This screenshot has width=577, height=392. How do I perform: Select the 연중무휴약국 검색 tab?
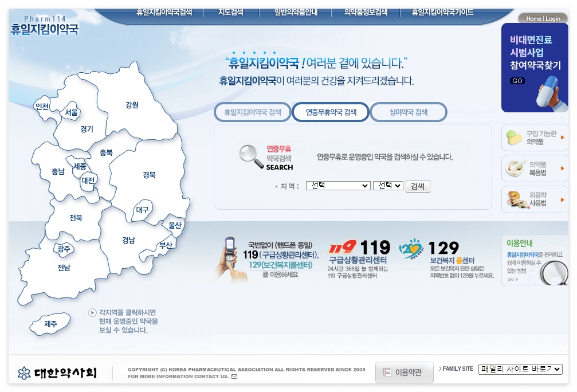(x=331, y=112)
